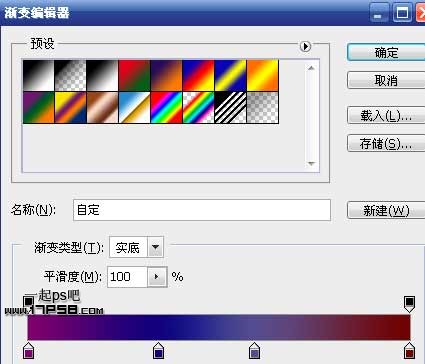The height and width of the screenshot is (364, 425).
Task: Click the 存储(S)... save button
Action: click(386, 143)
